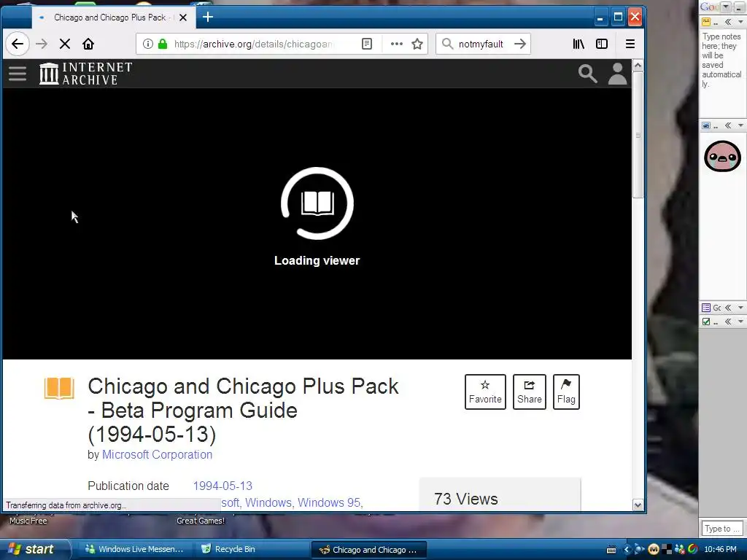
Task: Expand the to-do checkmark gadget double chevron
Action: click(x=728, y=322)
